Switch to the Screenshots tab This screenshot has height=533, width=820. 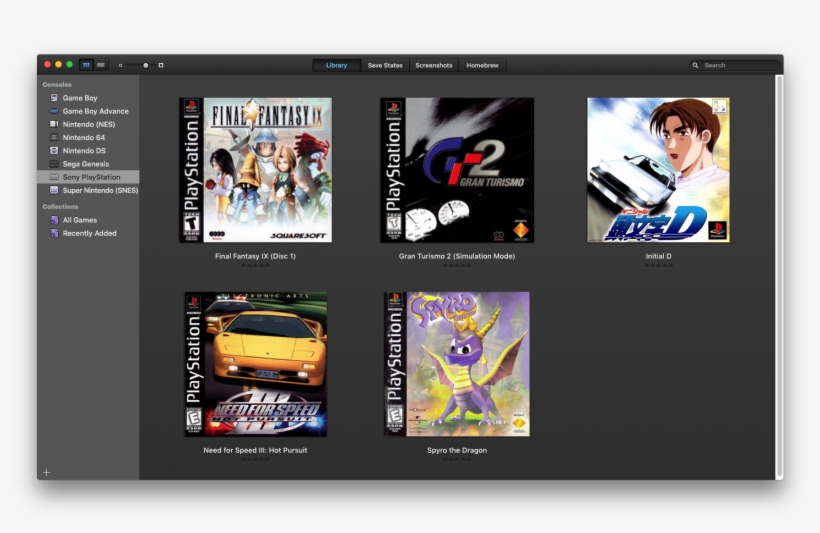coord(434,65)
